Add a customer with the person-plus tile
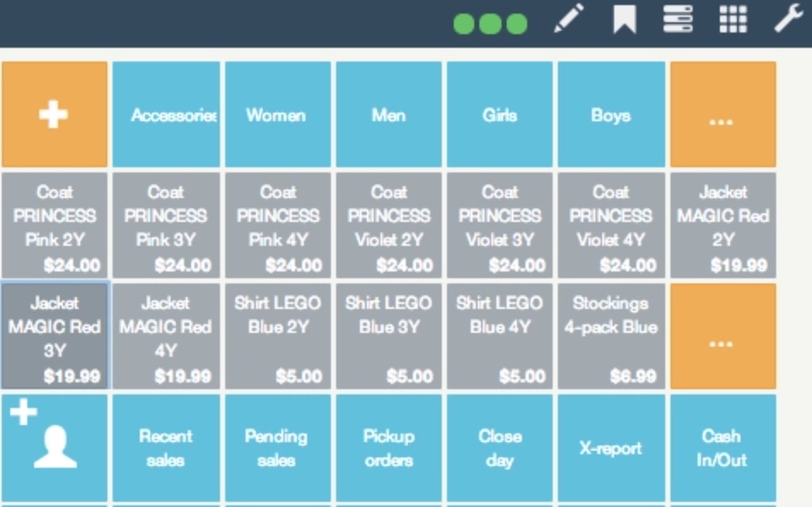This screenshot has height=507, width=812. point(55,447)
